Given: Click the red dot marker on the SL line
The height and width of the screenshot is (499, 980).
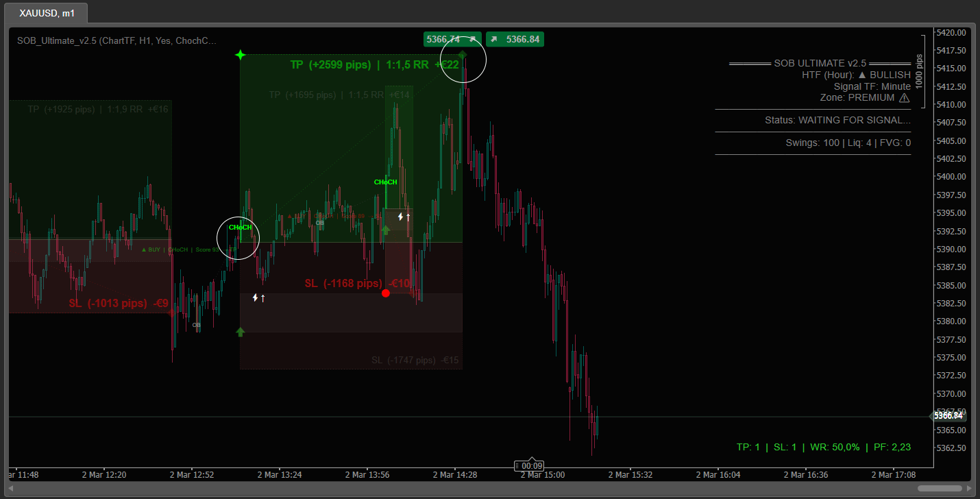Looking at the screenshot, I should pyautogui.click(x=386, y=293).
